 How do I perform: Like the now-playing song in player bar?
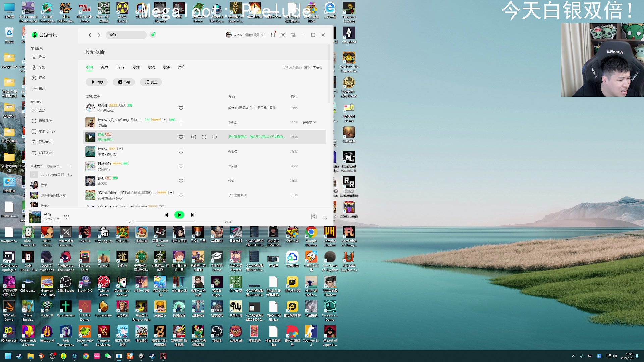tap(67, 217)
